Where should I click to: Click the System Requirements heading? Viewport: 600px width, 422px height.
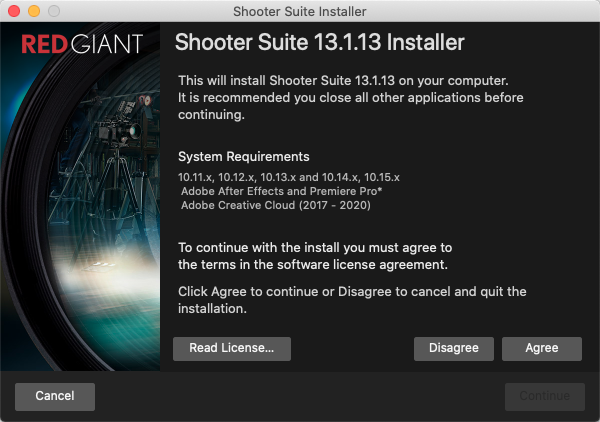pyautogui.click(x=243, y=157)
